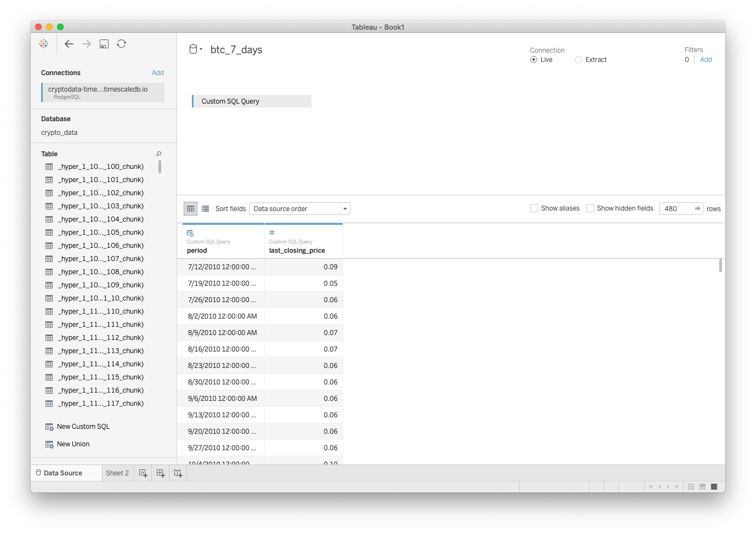
Task: Click table icon for _hyper_1_10..._102_chunk
Action: click(49, 193)
